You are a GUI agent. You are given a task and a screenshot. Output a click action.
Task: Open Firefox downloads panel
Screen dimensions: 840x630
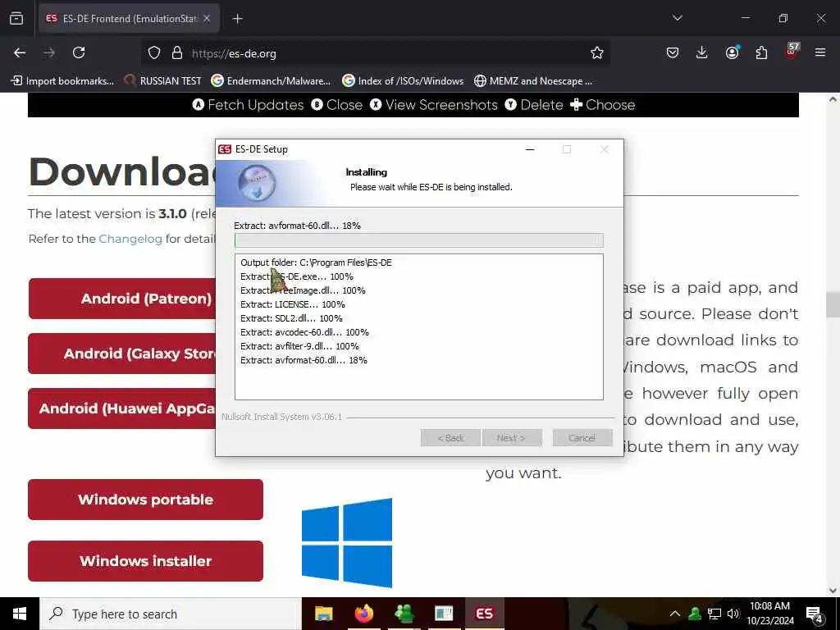tap(702, 52)
